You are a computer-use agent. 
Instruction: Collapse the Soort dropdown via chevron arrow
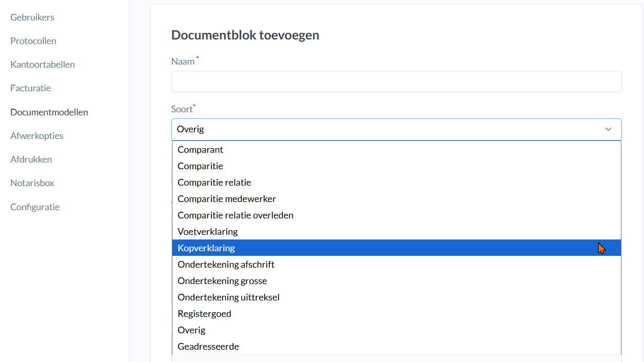point(608,129)
